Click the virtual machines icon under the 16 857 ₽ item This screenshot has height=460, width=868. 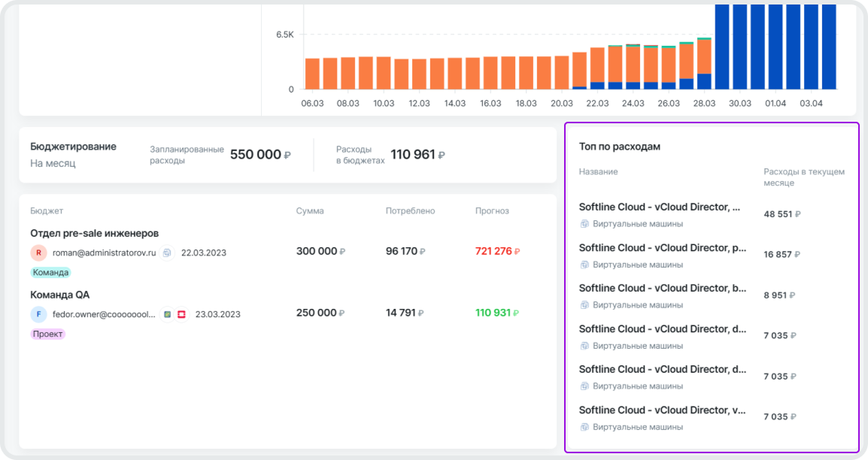[584, 265]
